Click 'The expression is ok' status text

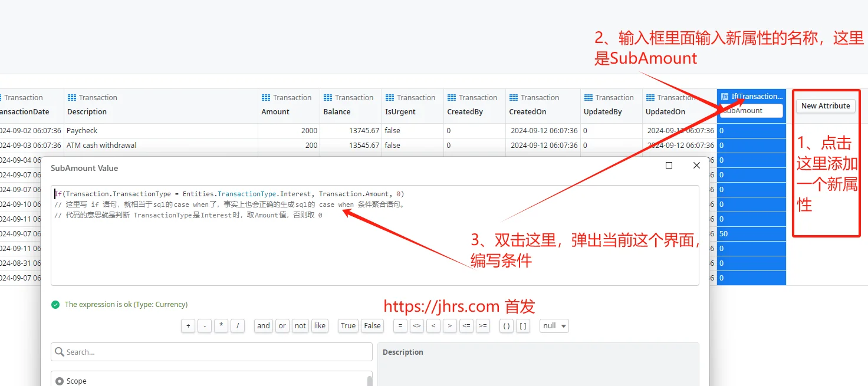[x=126, y=305]
